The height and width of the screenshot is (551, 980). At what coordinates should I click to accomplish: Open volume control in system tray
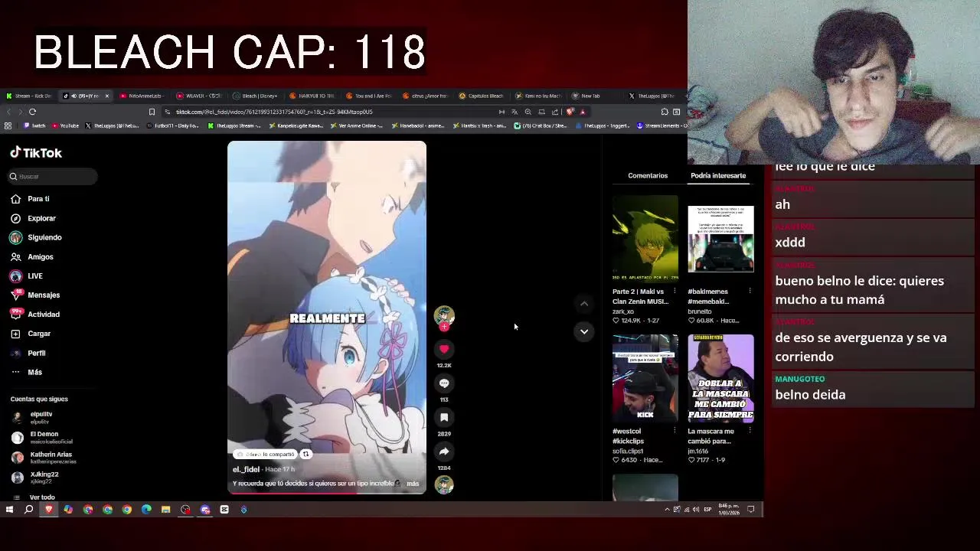pos(696,510)
